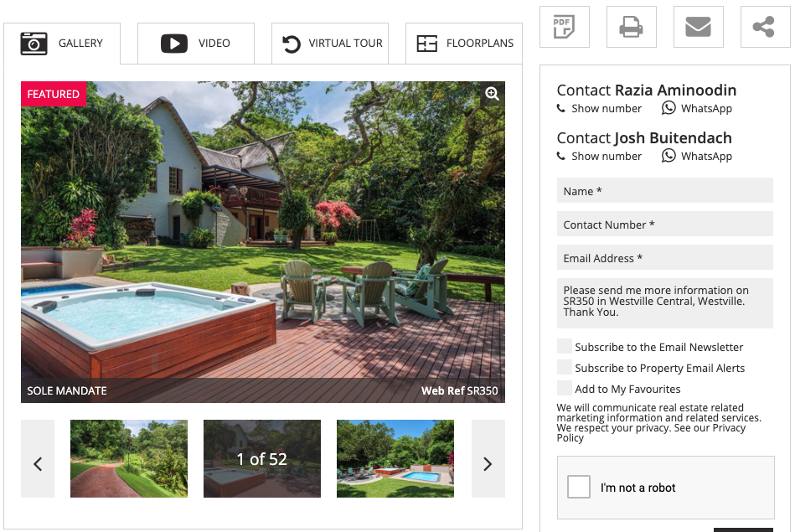
Task: Show number for Josh Buitendach
Action: [x=599, y=156]
